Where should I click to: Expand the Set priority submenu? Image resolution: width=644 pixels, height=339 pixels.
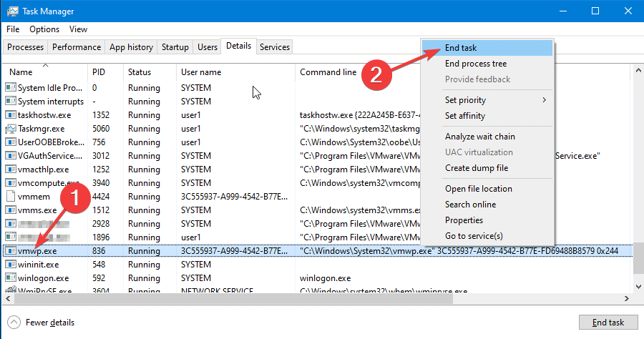click(545, 99)
